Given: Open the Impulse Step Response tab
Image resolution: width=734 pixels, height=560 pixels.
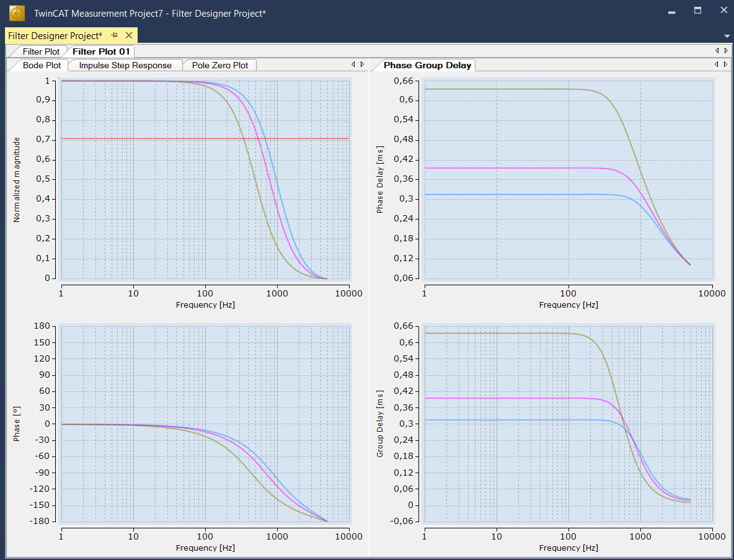Looking at the screenshot, I should tap(125, 66).
